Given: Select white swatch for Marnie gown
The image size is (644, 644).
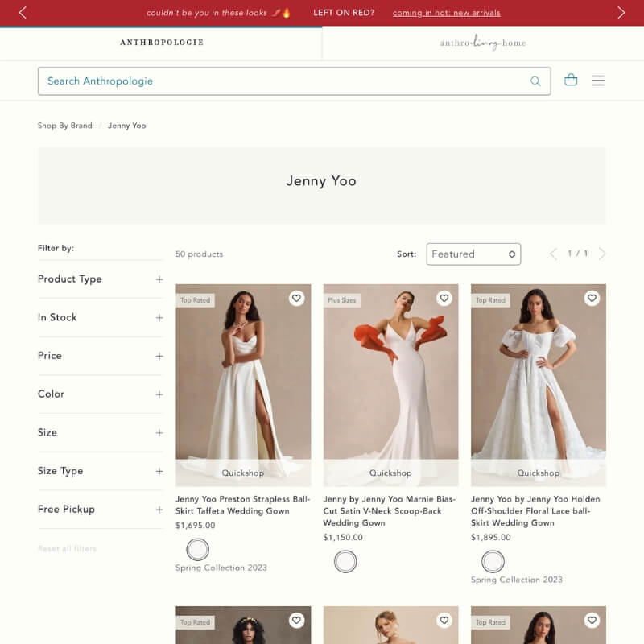Looking at the screenshot, I should (345, 561).
